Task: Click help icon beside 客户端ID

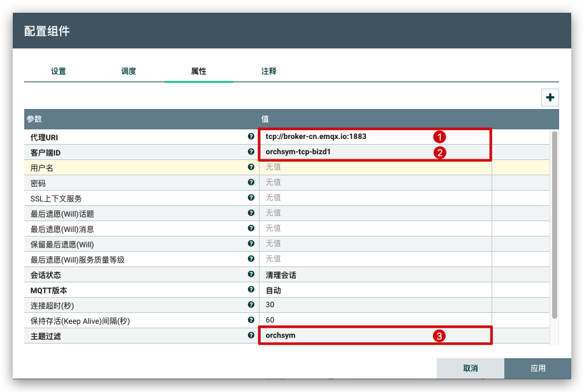Action: pos(251,152)
